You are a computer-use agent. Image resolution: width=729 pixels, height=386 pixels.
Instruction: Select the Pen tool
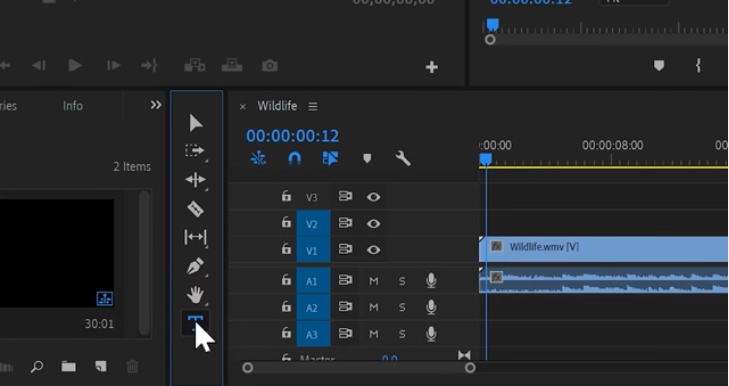coord(195,266)
